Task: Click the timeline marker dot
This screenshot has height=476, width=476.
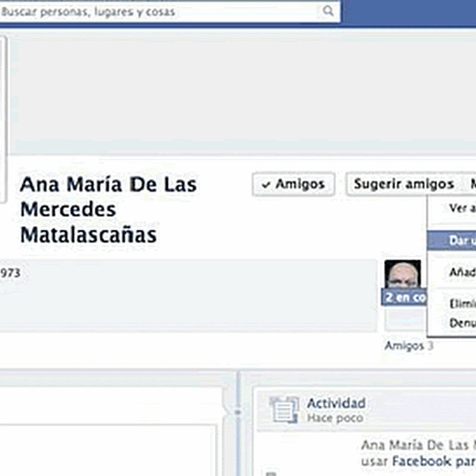Action: click(238, 412)
